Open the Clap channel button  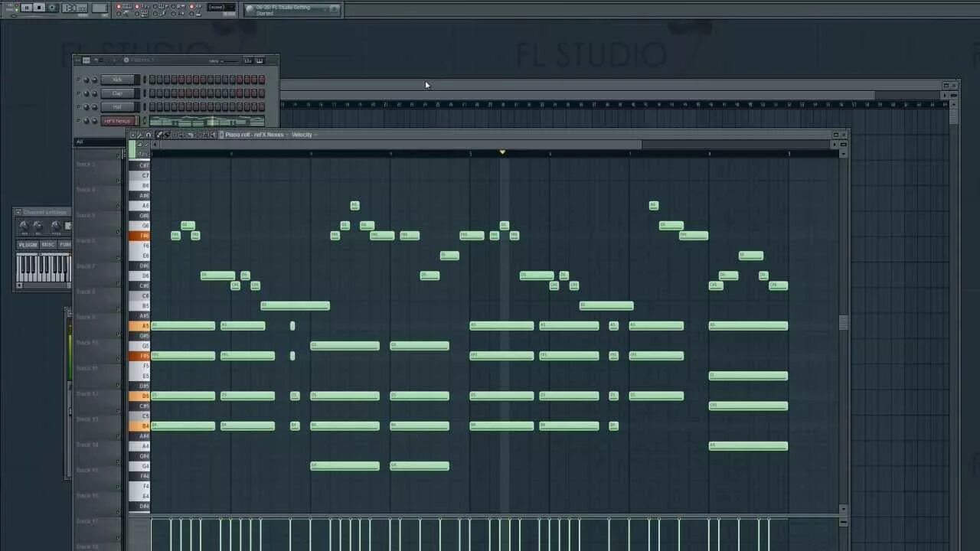pyautogui.click(x=117, y=93)
